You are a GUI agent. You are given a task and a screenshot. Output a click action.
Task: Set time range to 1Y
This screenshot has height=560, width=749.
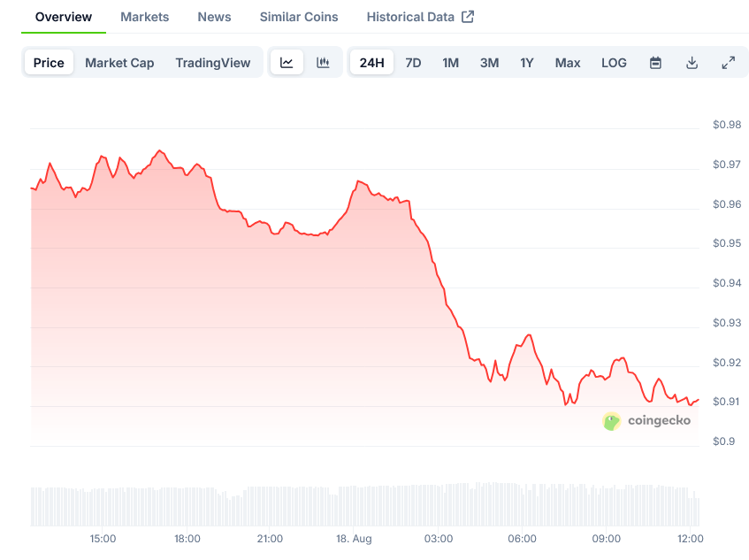[x=527, y=63]
